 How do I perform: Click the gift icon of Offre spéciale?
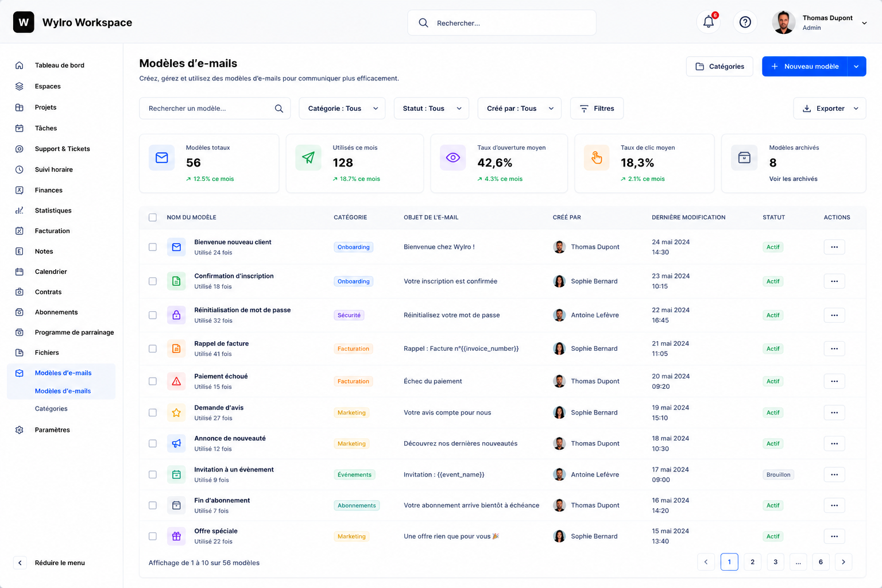(x=176, y=536)
